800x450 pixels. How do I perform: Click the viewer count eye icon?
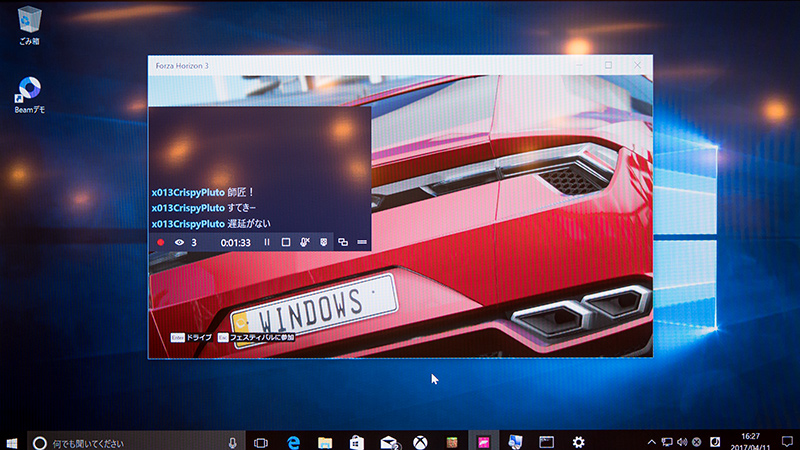pyautogui.click(x=179, y=242)
